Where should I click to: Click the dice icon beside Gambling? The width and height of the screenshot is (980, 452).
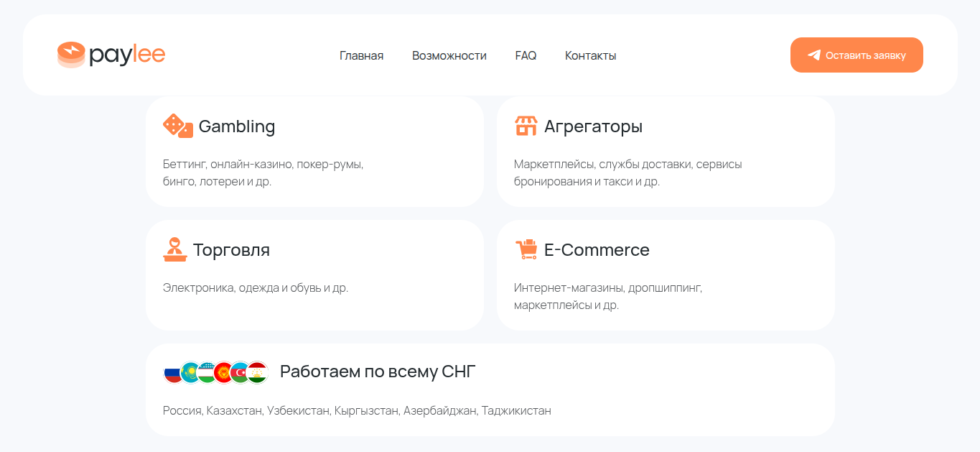coord(177,126)
